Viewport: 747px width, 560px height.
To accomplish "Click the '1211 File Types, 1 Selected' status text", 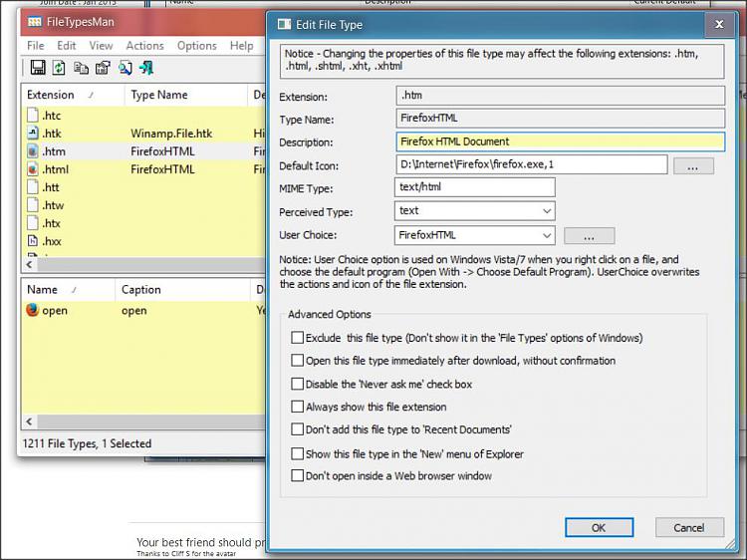I will [x=87, y=443].
